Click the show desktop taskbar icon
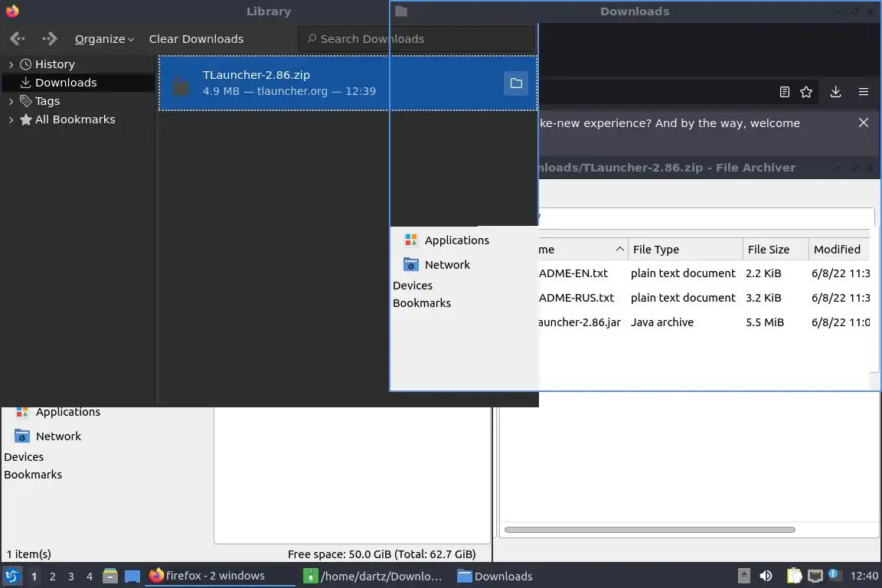 pos(132,577)
